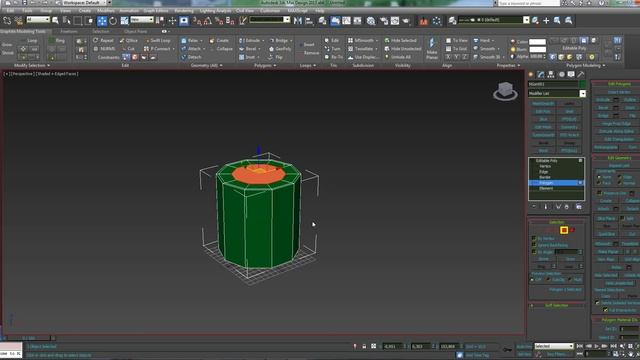Viewport: 640px width, 360px height.
Task: Click the Remove loops button
Action: pyautogui.click(x=309, y=53)
